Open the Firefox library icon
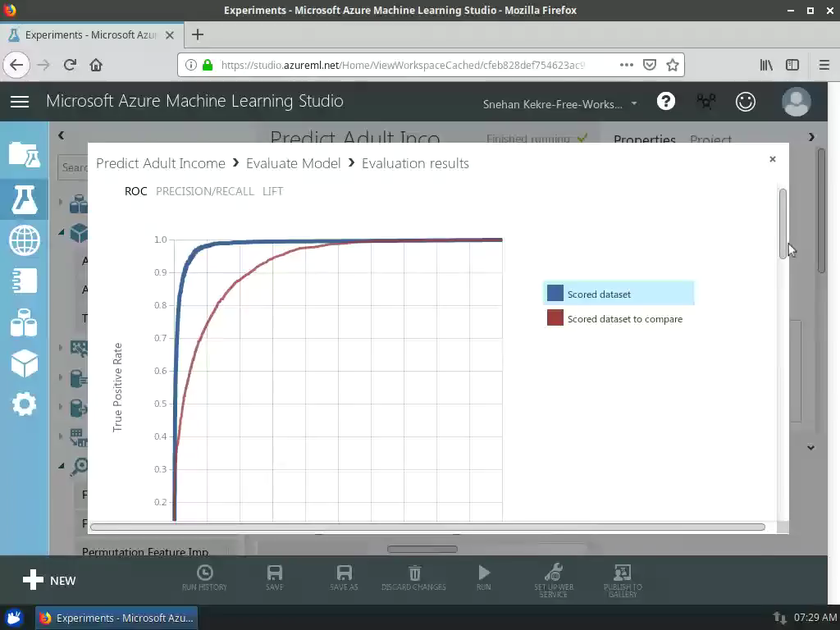 pos(766,65)
